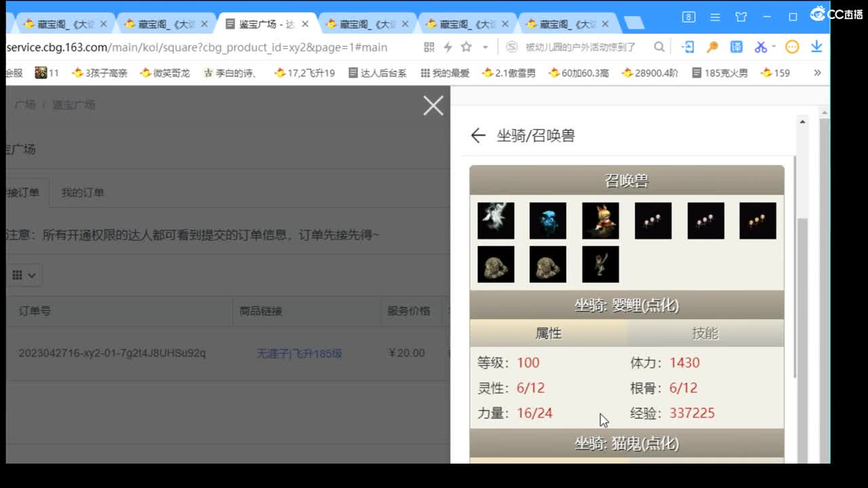
Task: Click the QR code icon in address bar
Action: (429, 47)
